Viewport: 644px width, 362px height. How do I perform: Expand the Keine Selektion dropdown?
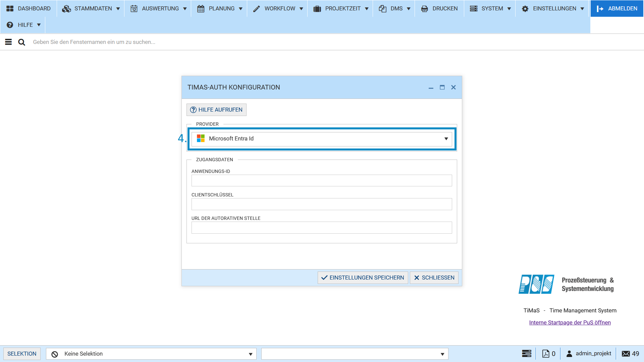click(250, 354)
